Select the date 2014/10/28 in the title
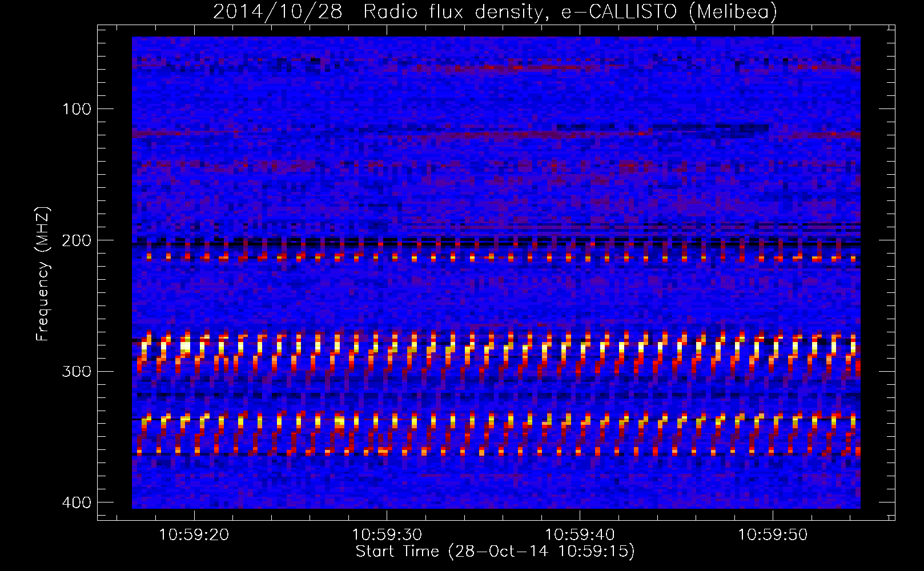 278,11
